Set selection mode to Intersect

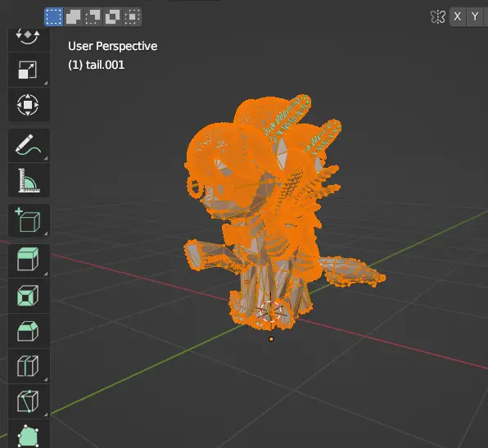pyautogui.click(x=133, y=16)
